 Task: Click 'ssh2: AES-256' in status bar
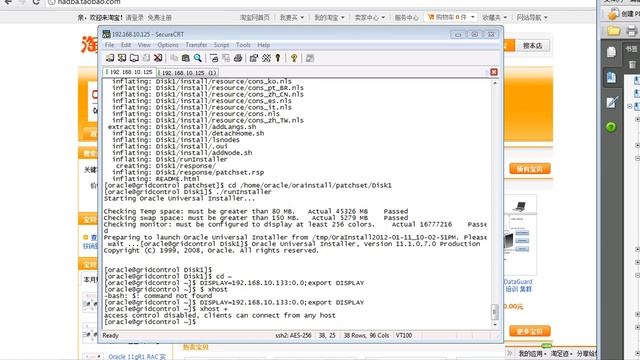point(293,335)
